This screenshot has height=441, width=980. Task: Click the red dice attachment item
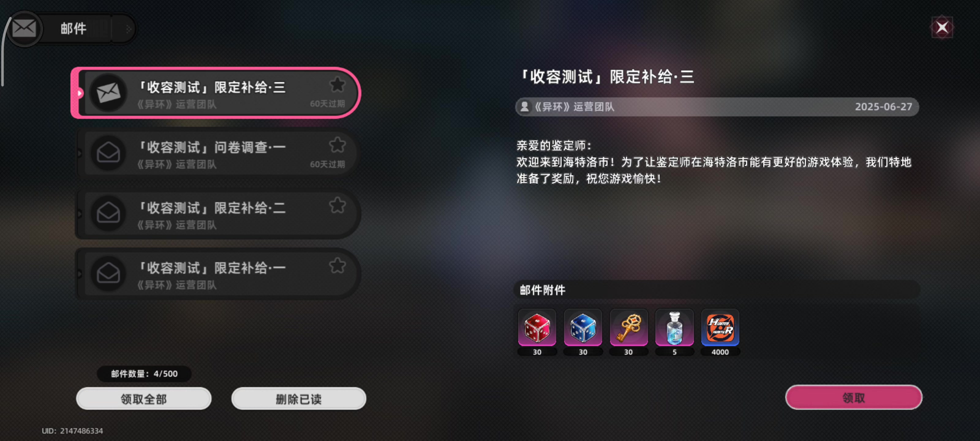tap(537, 328)
